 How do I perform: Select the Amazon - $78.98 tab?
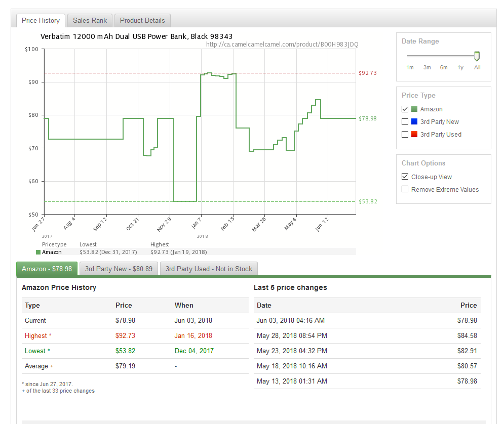(47, 269)
